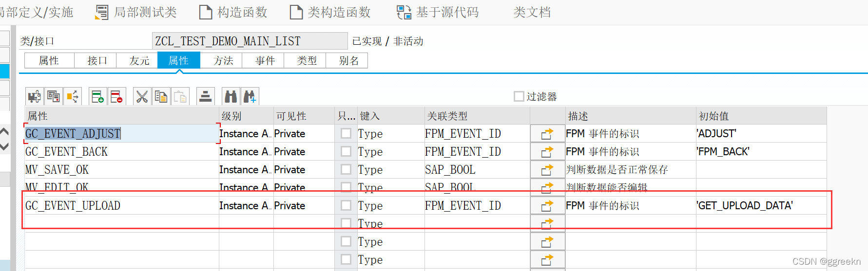Viewport: 868px width, 271px height.
Task: Select the MV_SAVE_OK attribute cell
Action: tap(122, 170)
